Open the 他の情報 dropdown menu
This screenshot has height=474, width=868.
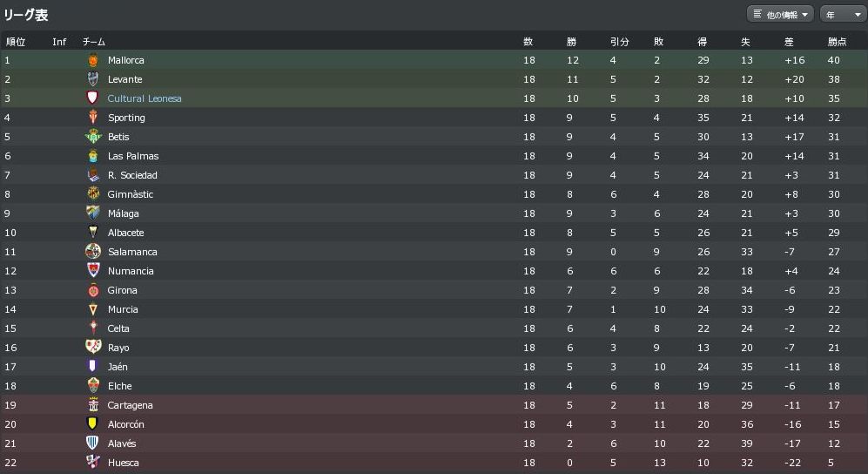pos(780,15)
